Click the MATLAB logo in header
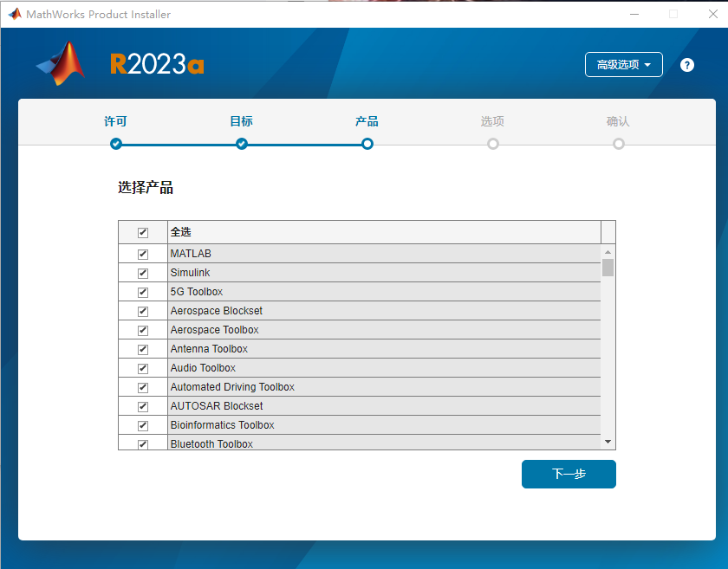Viewport: 728px width, 569px height. (61, 63)
